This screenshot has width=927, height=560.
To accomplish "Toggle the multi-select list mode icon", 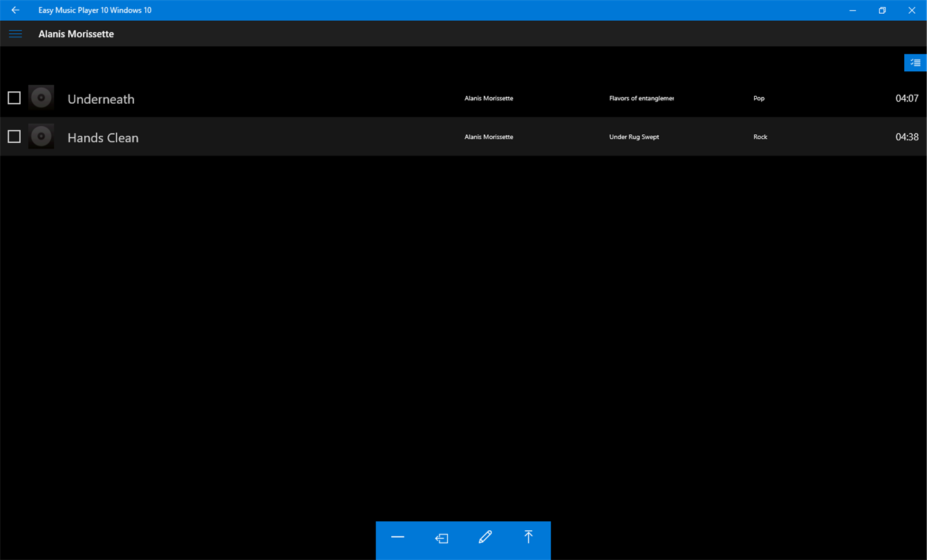I will click(915, 62).
